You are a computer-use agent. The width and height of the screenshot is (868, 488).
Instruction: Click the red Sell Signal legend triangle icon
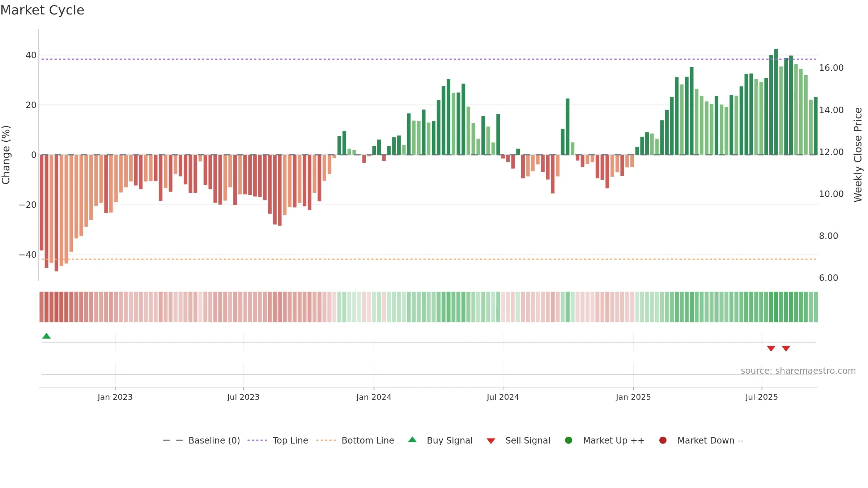coord(491,441)
